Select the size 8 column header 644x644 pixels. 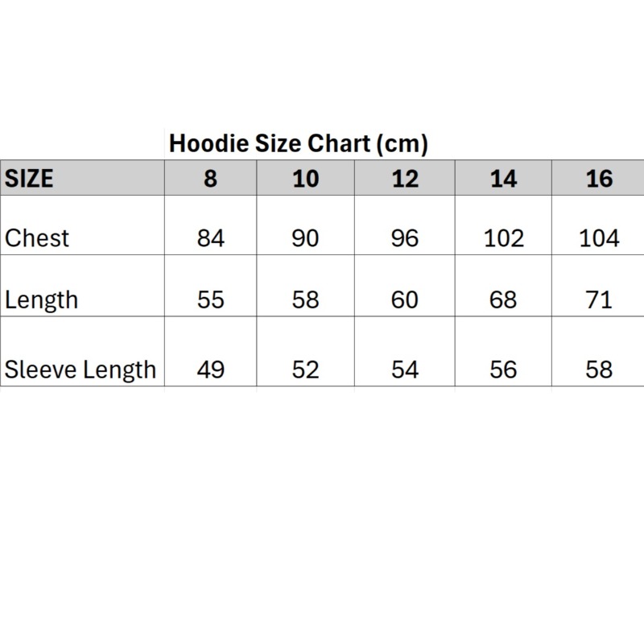click(211, 178)
